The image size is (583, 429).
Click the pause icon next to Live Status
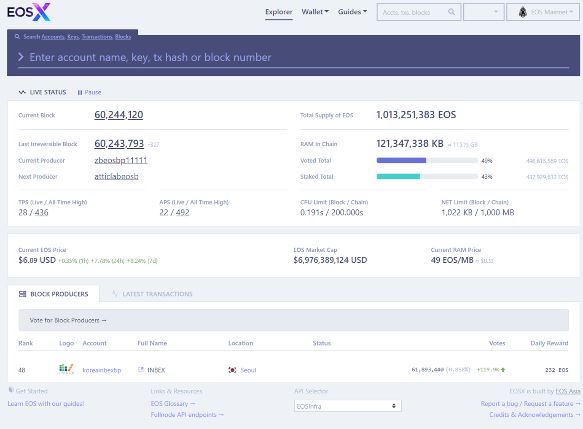pyautogui.click(x=80, y=92)
